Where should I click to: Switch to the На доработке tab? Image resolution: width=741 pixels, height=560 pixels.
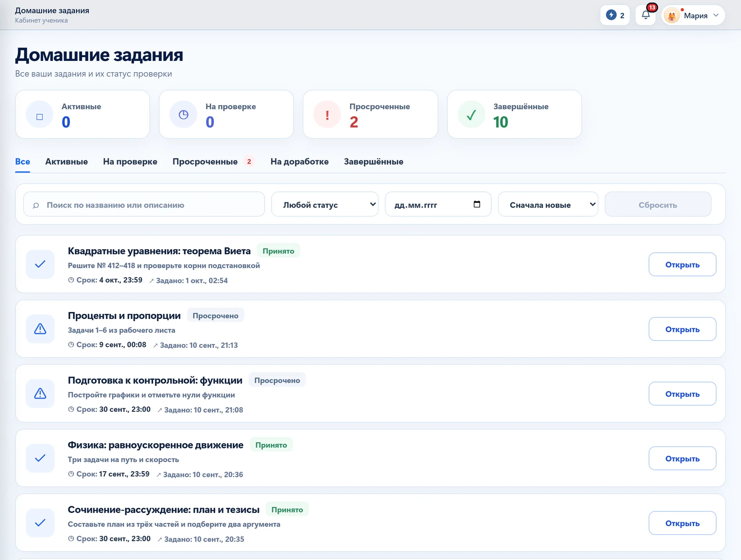[300, 162]
